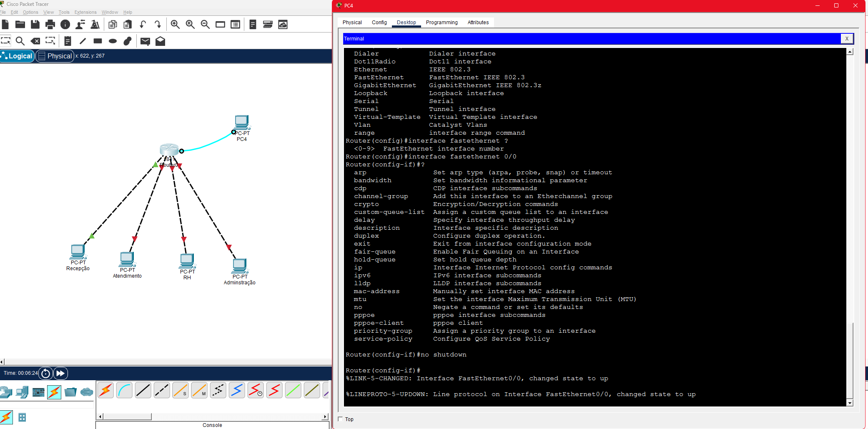Switch to the Physical tab in PC4
The height and width of the screenshot is (429, 868).
pyautogui.click(x=352, y=23)
